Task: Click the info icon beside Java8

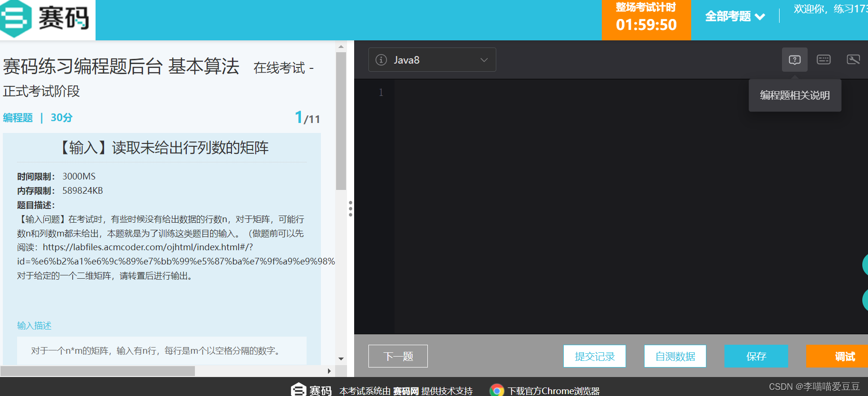Action: pyautogui.click(x=381, y=60)
